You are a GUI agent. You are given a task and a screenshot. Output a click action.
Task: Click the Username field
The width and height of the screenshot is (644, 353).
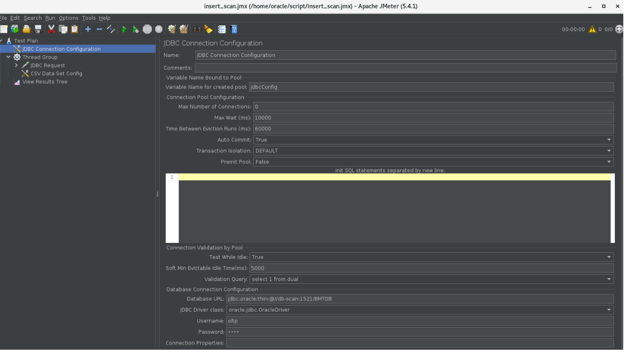click(420, 321)
